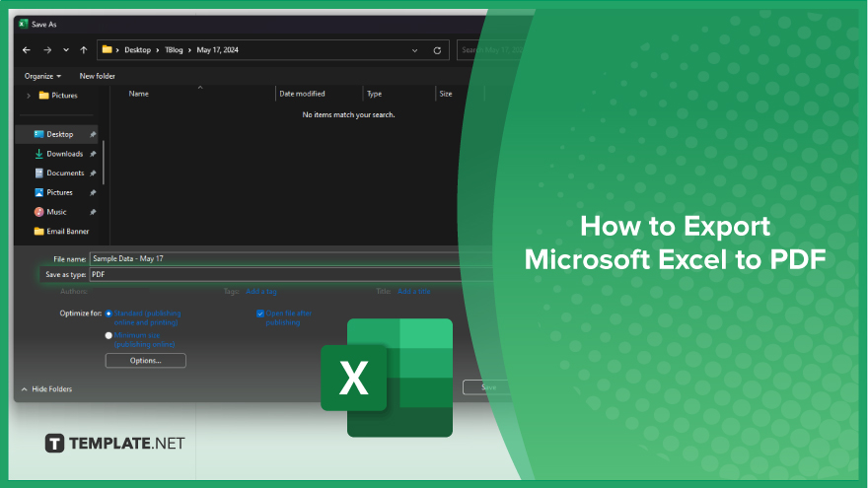The image size is (868, 488).
Task: Open the Organize menu
Action: (x=42, y=76)
